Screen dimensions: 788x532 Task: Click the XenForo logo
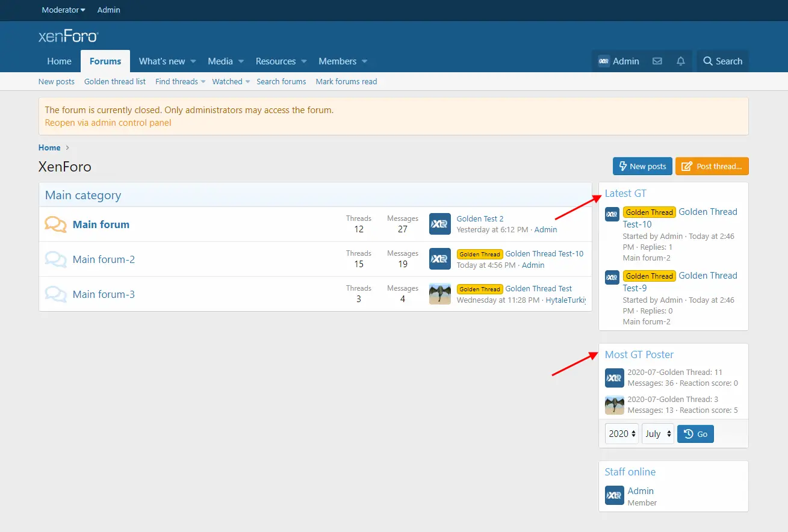pyautogui.click(x=68, y=37)
